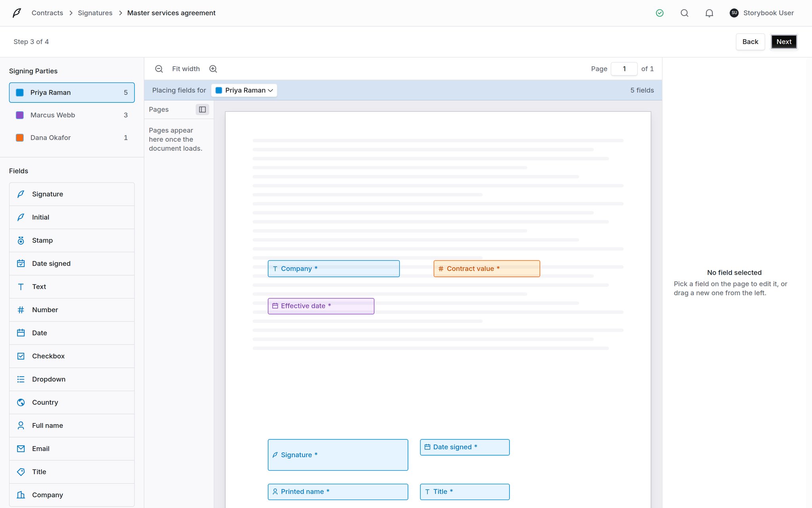The height and width of the screenshot is (508, 812).
Task: Zoom out the document
Action: coord(159,69)
